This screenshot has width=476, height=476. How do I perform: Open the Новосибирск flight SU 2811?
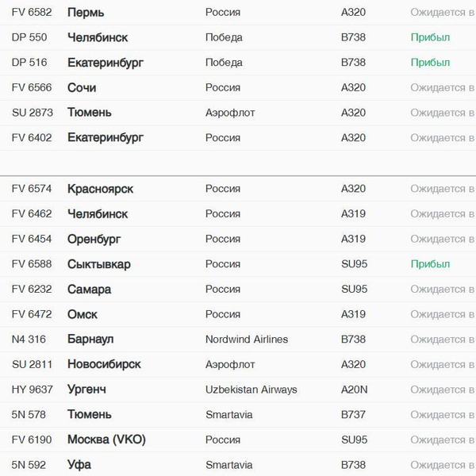104,365
